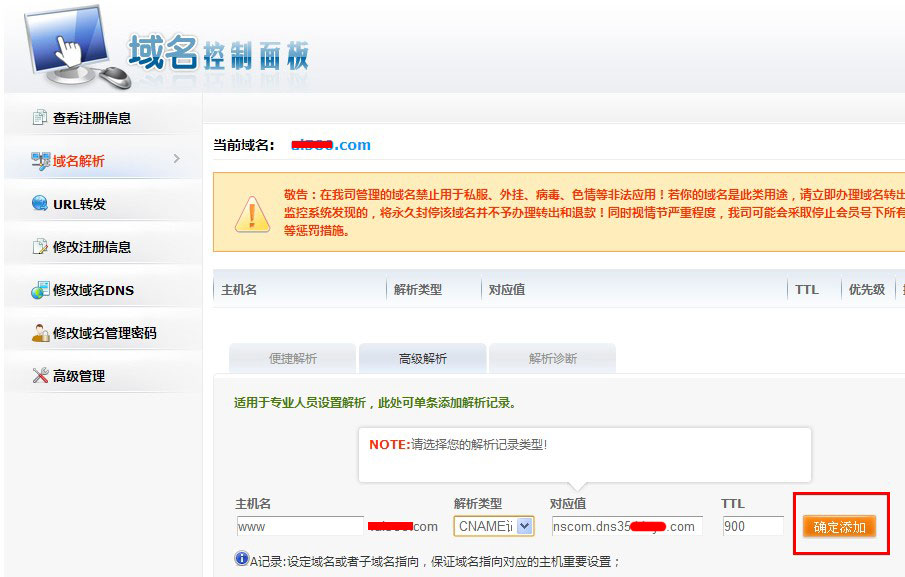Screen dimensions: 905x577
Task: Switch to the 解析诊断 tab
Action: 552,358
